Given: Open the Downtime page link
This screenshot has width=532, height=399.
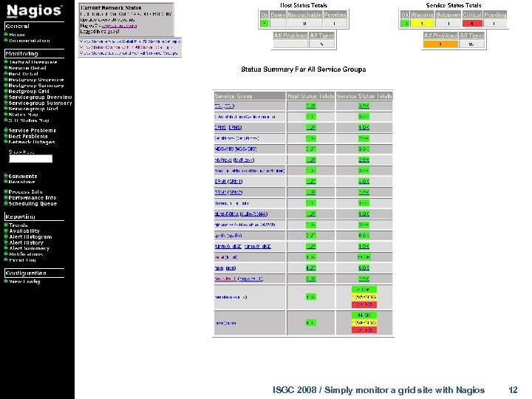Looking at the screenshot, I should [22, 182].
